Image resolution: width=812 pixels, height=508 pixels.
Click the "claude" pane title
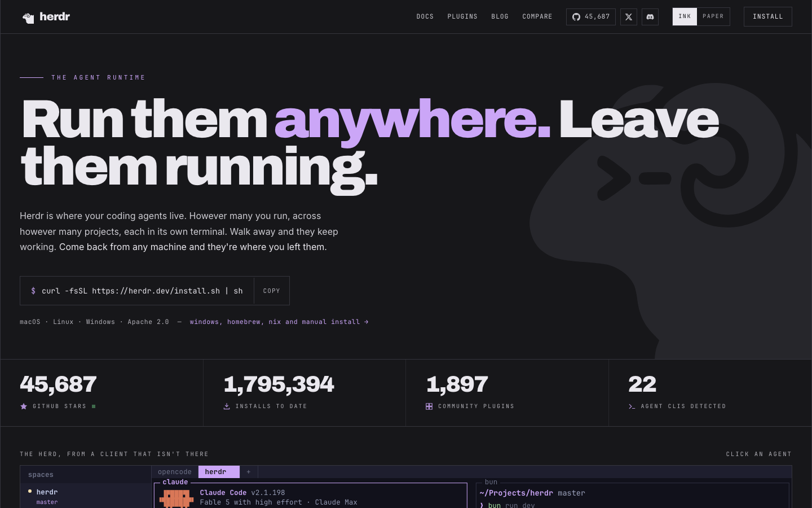coord(175,482)
